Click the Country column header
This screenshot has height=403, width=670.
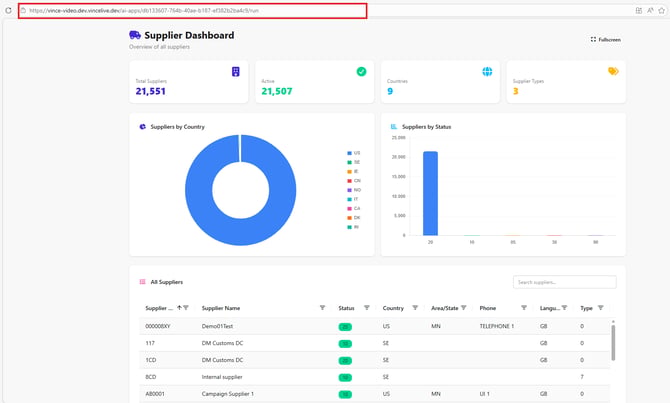[393, 308]
